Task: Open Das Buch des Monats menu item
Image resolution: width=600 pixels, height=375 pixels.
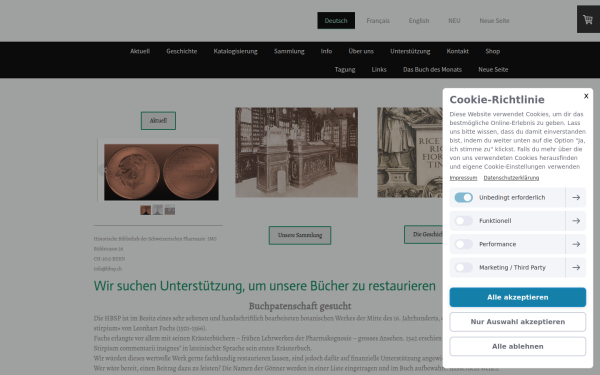Action: 432,70
